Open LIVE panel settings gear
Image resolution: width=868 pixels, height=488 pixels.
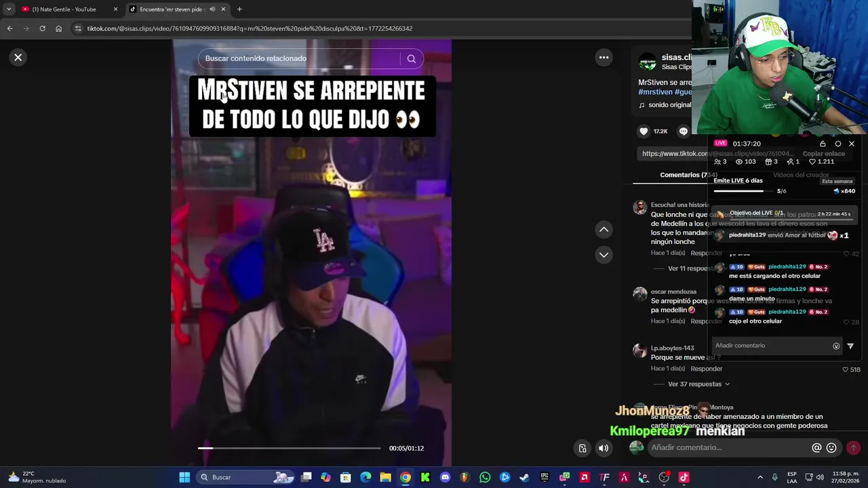tap(838, 144)
